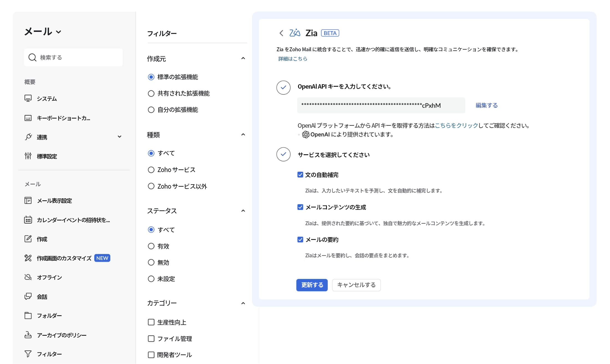Open フォルダー settings in sidebar
610x364 pixels.
click(49, 316)
